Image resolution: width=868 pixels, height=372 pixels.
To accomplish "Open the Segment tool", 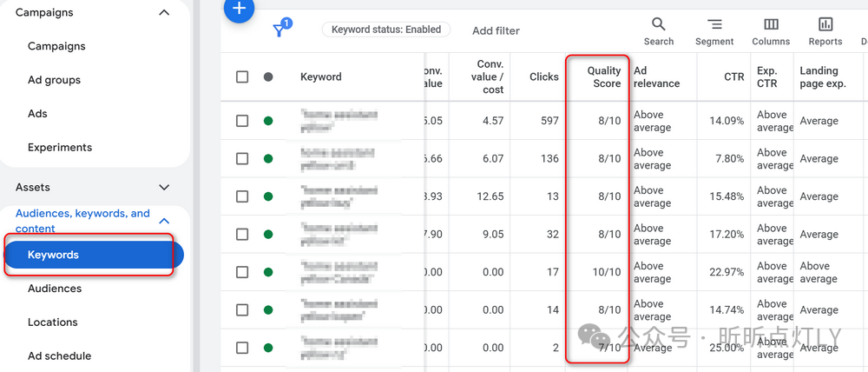I will (714, 30).
